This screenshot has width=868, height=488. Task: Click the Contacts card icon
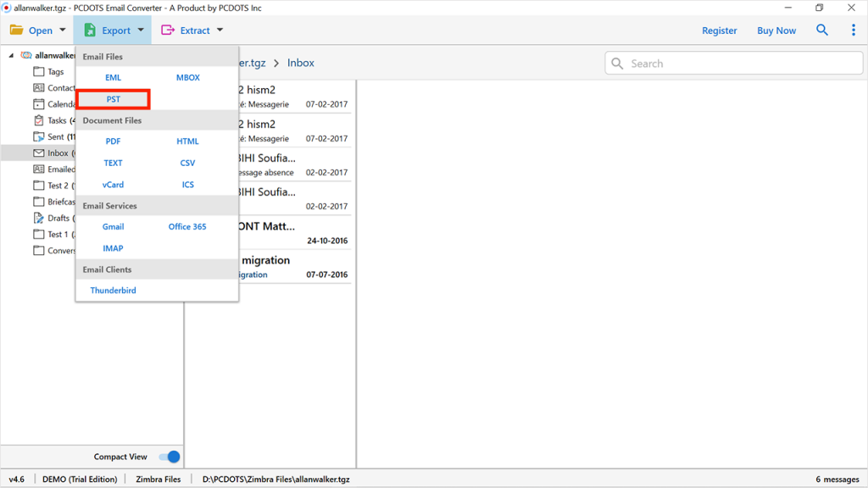39,87
